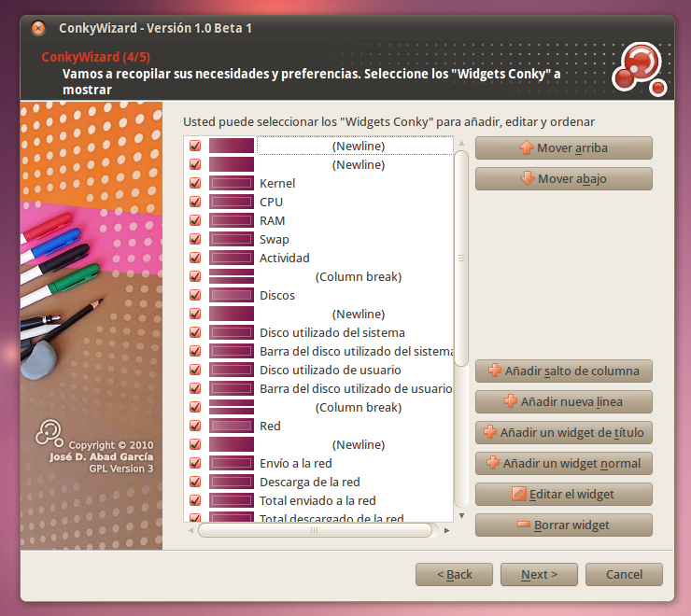Uncheck the Envío a la red checkbox
The height and width of the screenshot is (616, 691).
pos(195,463)
